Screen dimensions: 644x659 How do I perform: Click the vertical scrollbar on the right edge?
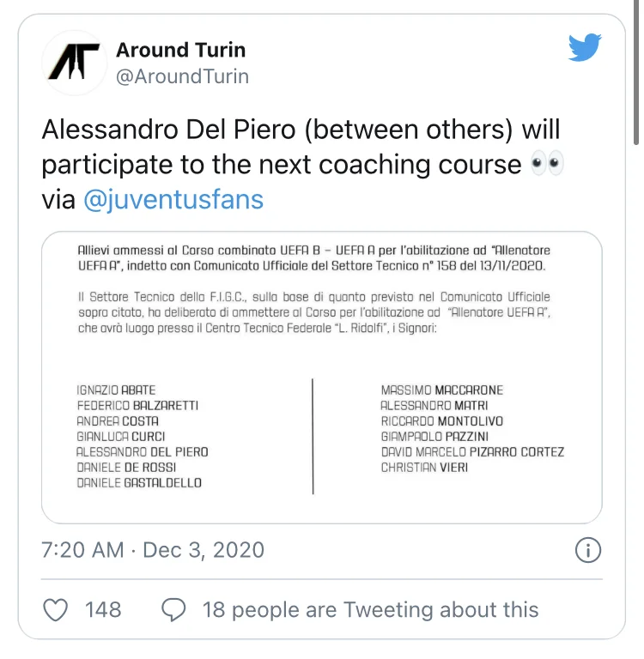[x=636, y=77]
